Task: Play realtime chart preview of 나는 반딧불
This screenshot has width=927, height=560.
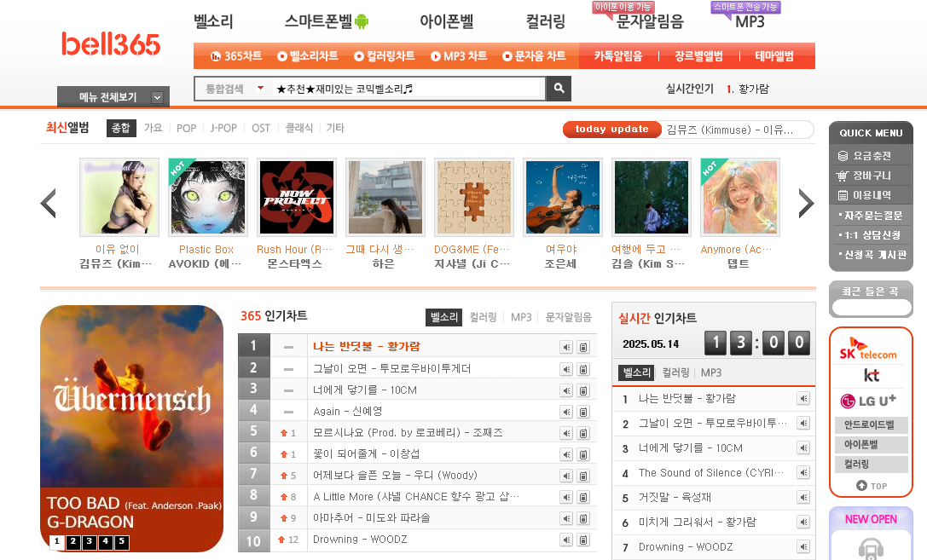Action: (x=803, y=399)
